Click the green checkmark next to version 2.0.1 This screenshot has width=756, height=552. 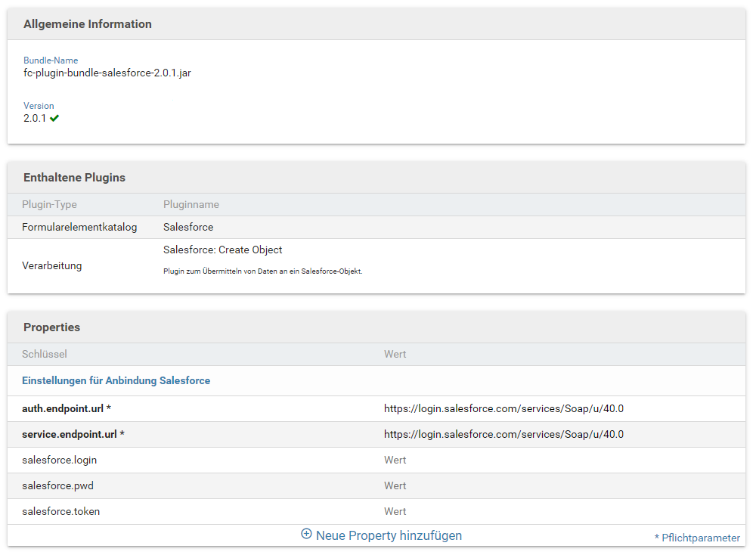point(54,118)
